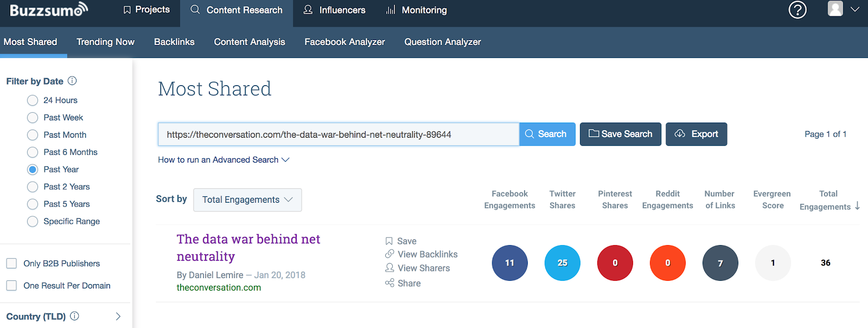
Task: Switch to Most Shared sub-tab
Action: coord(30,42)
